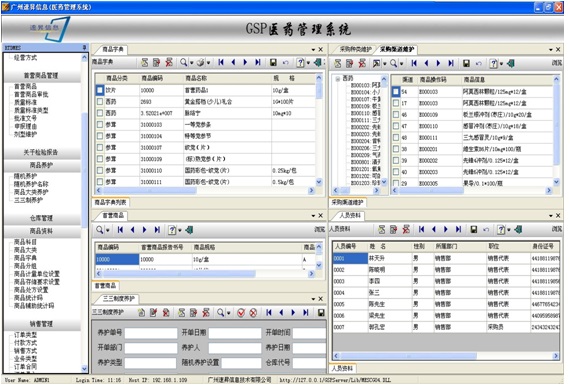Select employee row 0003 in 人员资料

pos(446,281)
